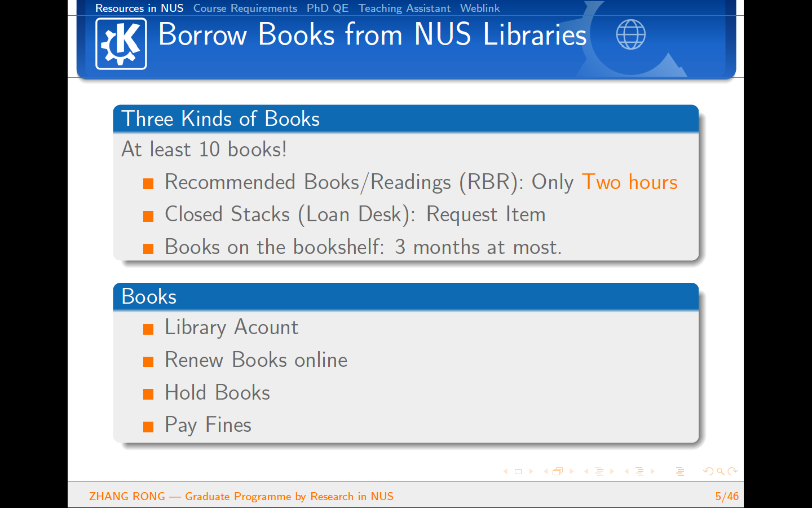Click the presentation outline navigation icon

pyautogui.click(x=680, y=471)
